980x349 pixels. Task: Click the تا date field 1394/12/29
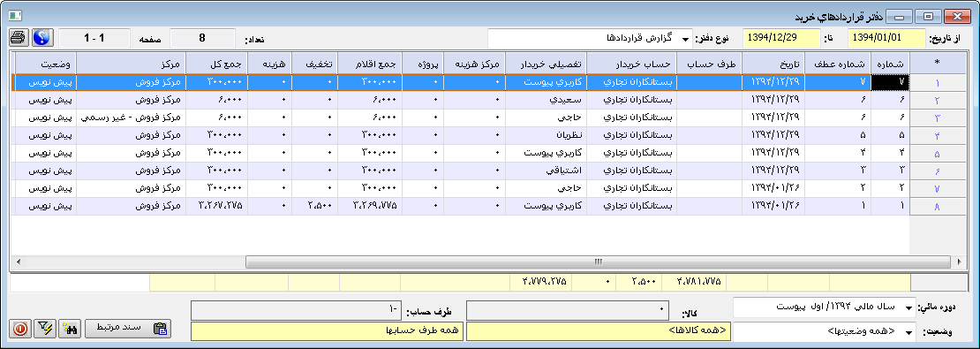pos(781,37)
